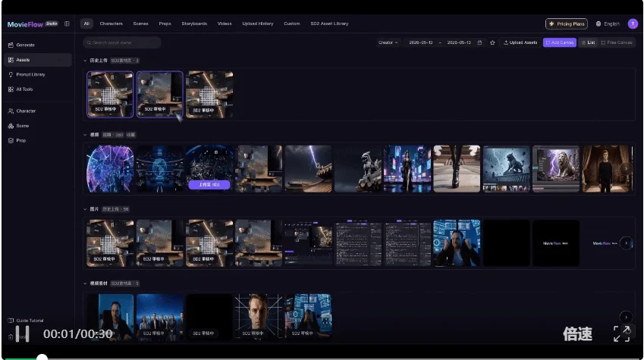Open the Creator dropdown filter
The height and width of the screenshot is (360, 644).
pos(388,42)
